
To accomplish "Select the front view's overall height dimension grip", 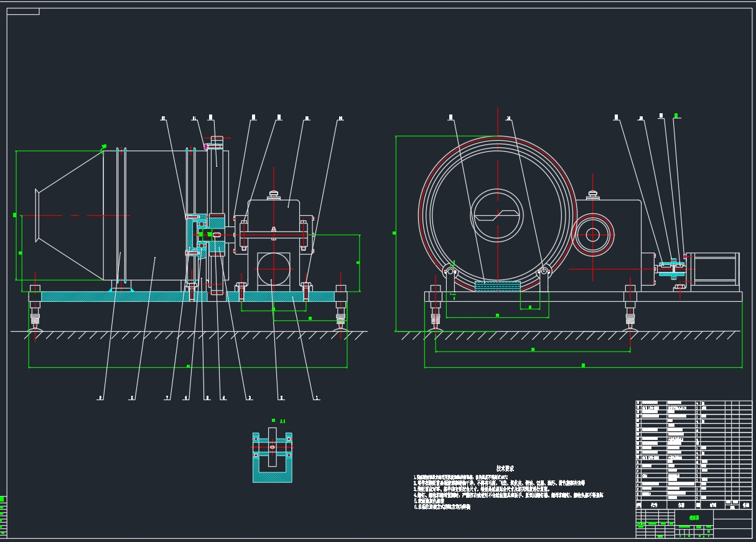I will [394, 233].
